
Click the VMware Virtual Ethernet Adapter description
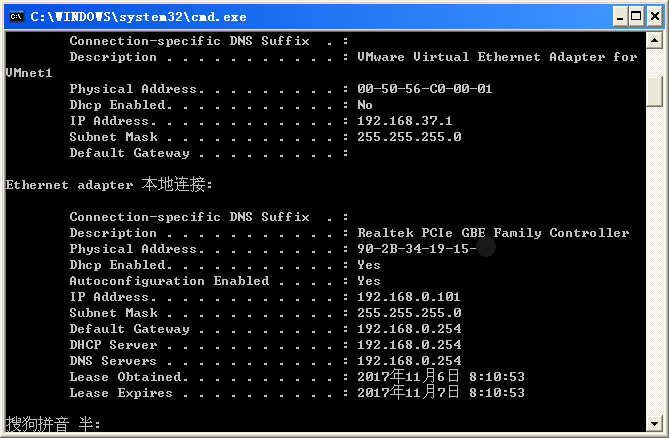pyautogui.click(x=497, y=57)
